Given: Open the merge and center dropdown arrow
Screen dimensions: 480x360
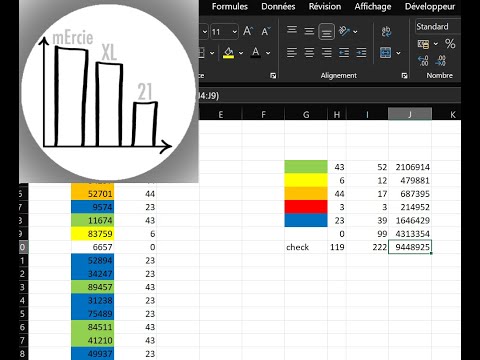Looking at the screenshot, I should pyautogui.click(x=398, y=53).
